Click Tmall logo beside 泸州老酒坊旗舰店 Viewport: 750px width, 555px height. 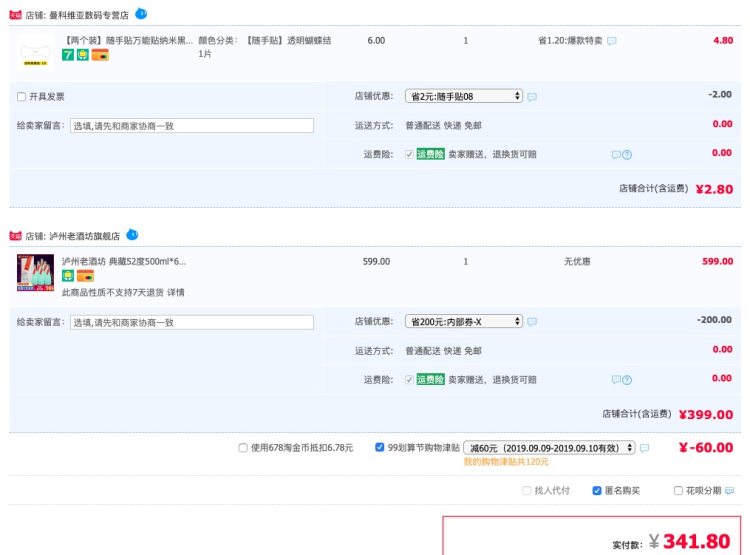pyautogui.click(x=15, y=236)
